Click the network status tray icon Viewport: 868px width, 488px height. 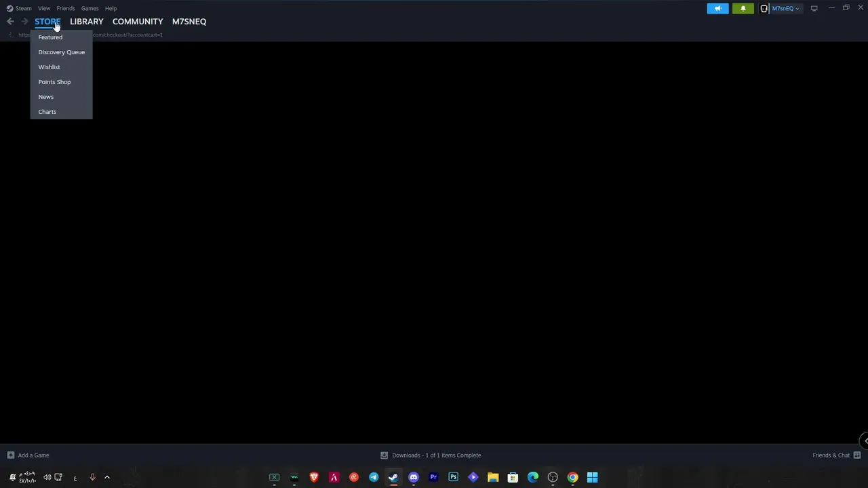58,477
